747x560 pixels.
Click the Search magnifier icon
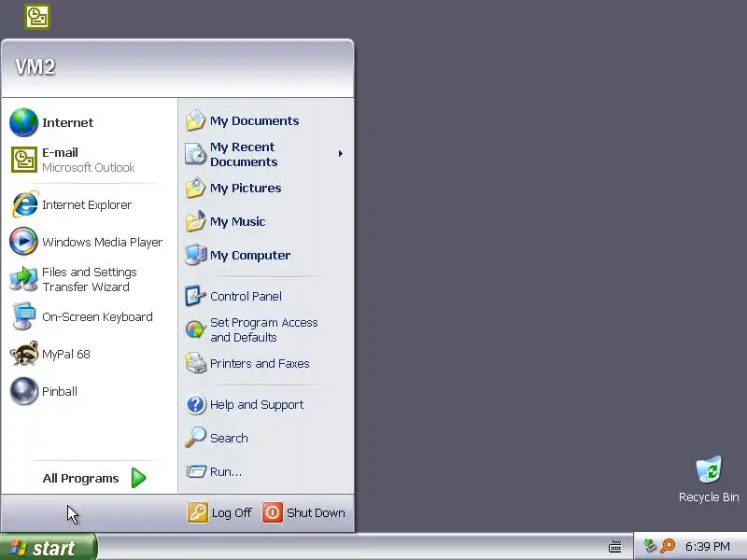(195, 437)
